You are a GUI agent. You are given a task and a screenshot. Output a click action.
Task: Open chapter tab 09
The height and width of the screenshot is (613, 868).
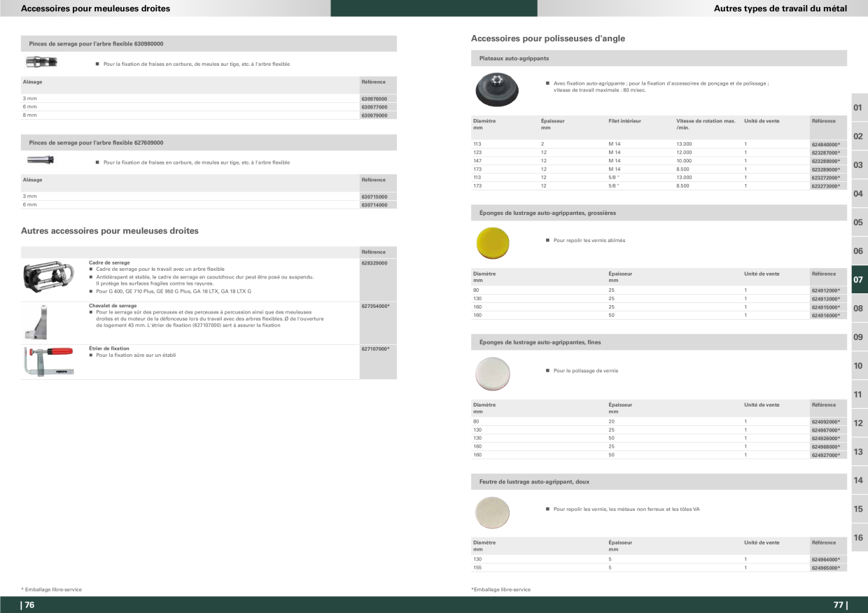pos(858,337)
